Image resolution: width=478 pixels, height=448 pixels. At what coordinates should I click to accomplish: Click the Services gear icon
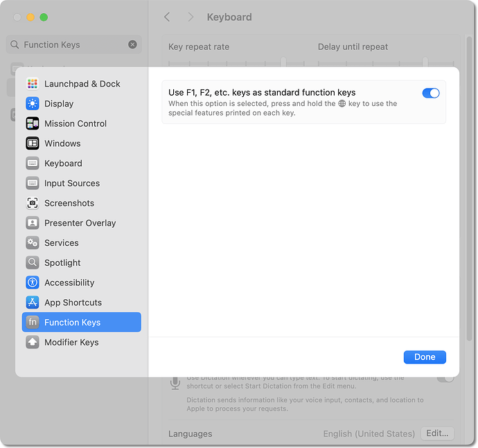pyautogui.click(x=33, y=243)
